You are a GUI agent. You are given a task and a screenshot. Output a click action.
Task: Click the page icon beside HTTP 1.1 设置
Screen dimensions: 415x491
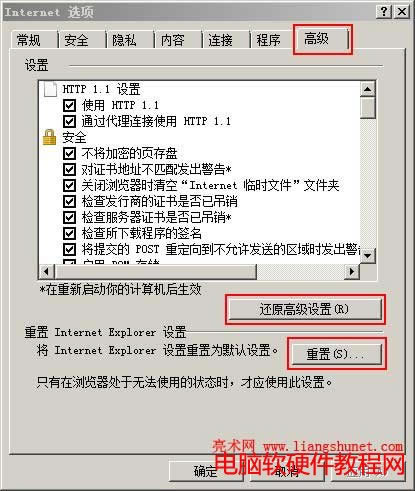click(x=50, y=89)
